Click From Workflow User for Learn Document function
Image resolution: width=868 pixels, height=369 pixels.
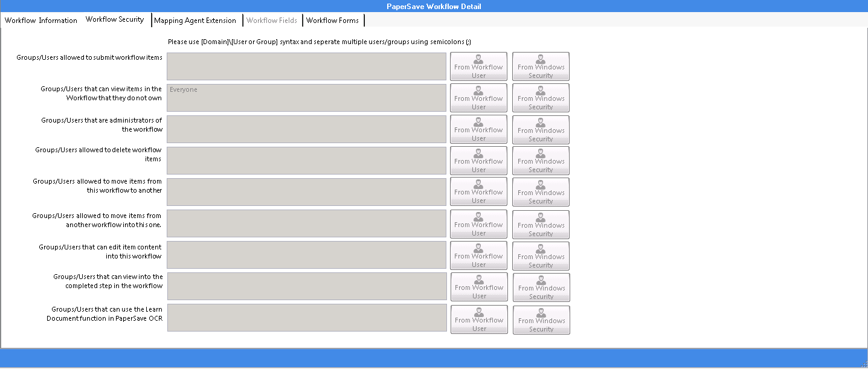[479, 319]
